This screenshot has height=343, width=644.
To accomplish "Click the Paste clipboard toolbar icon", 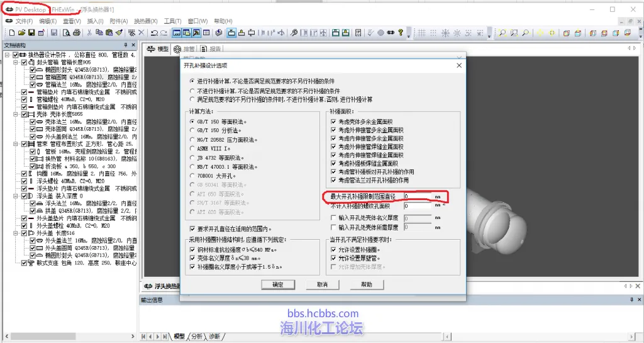I will tap(109, 33).
